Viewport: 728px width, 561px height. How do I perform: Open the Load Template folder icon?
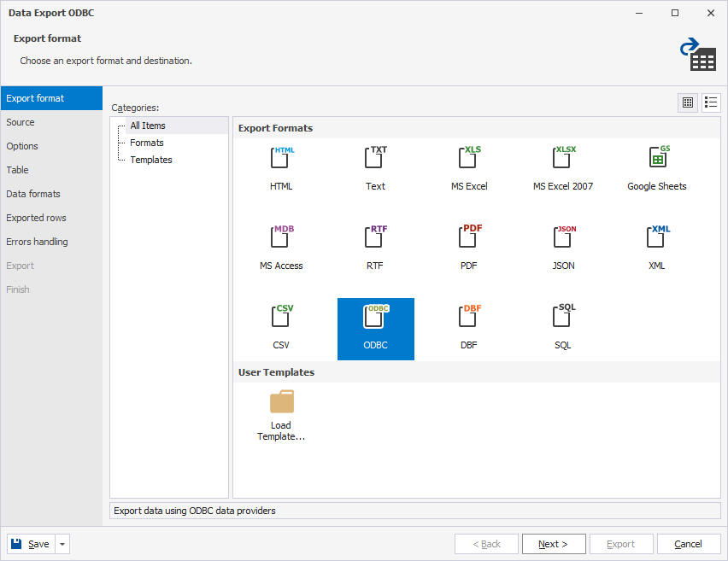(281, 402)
